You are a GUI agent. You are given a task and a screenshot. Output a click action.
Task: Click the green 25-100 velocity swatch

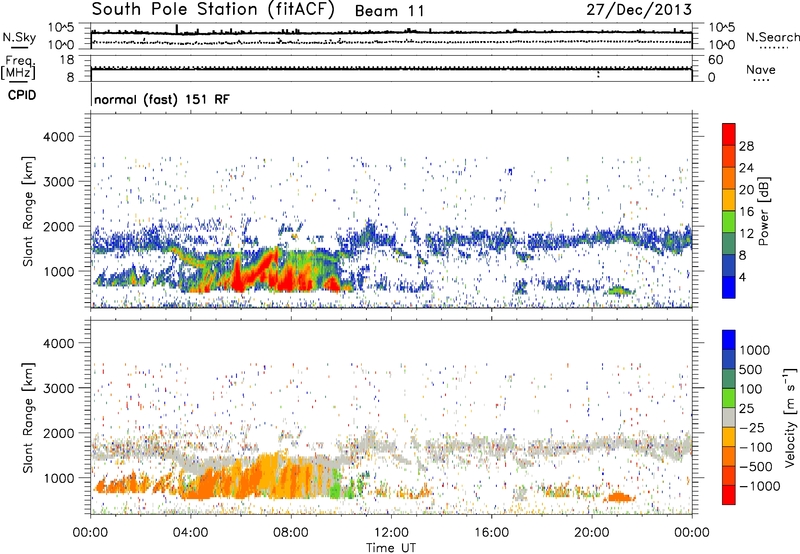click(x=729, y=398)
